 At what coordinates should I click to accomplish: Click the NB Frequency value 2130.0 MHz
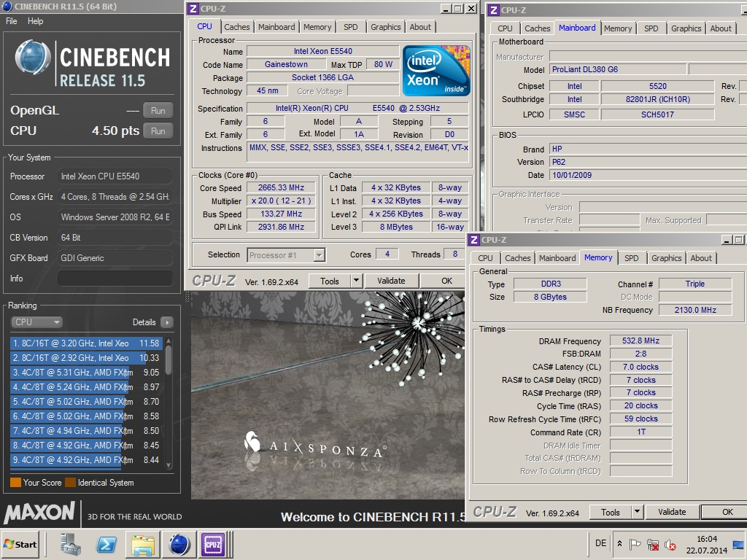click(695, 310)
